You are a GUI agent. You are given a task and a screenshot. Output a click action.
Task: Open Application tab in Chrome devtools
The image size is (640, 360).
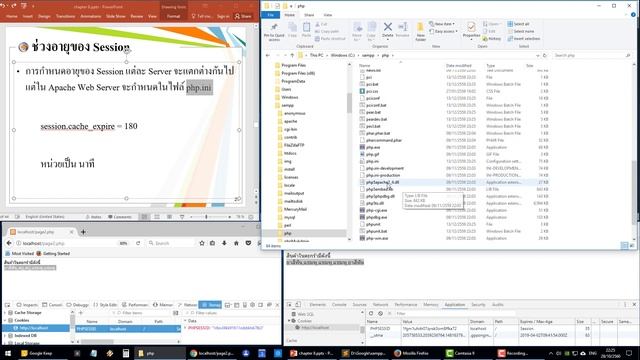[x=454, y=304]
